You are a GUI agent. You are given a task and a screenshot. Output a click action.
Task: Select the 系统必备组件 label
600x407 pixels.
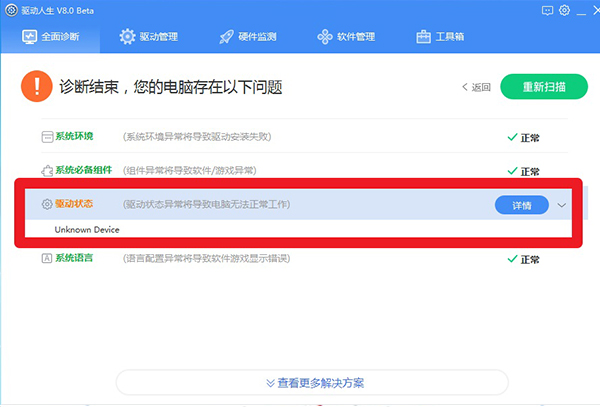tap(84, 170)
